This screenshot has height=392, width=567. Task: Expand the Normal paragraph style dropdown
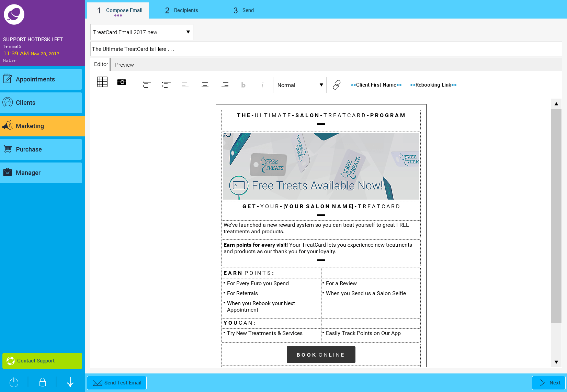tap(299, 85)
